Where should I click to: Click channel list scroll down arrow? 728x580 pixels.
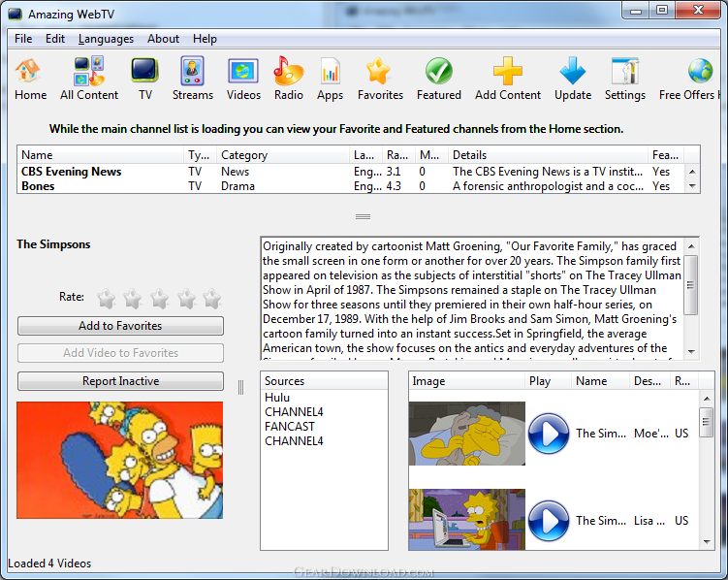[692, 186]
